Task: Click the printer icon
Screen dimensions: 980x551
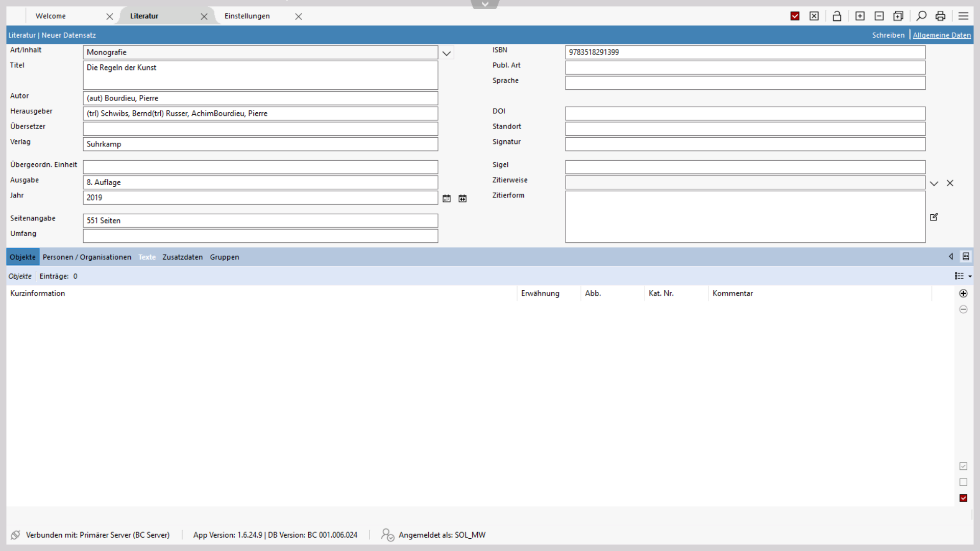Action: tap(940, 16)
